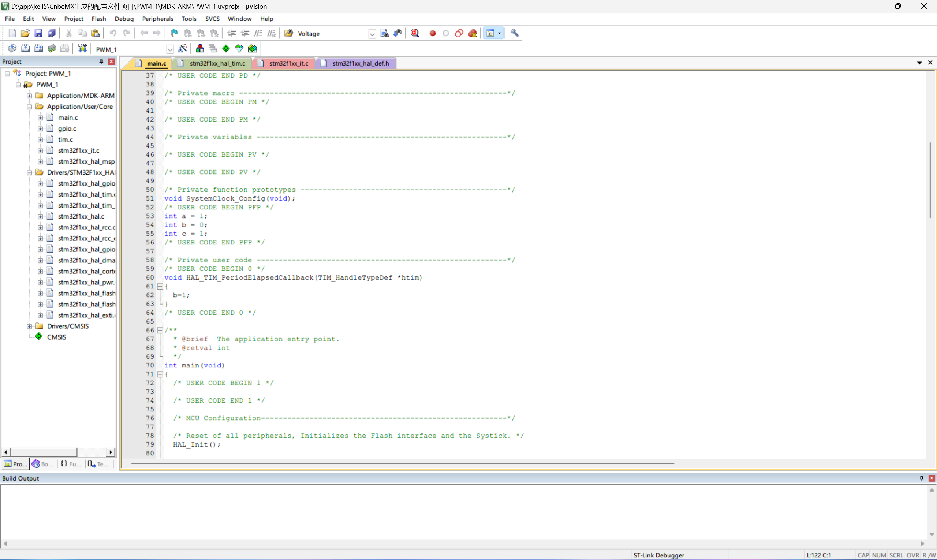Collapse main function fold at line 71

[160, 374]
